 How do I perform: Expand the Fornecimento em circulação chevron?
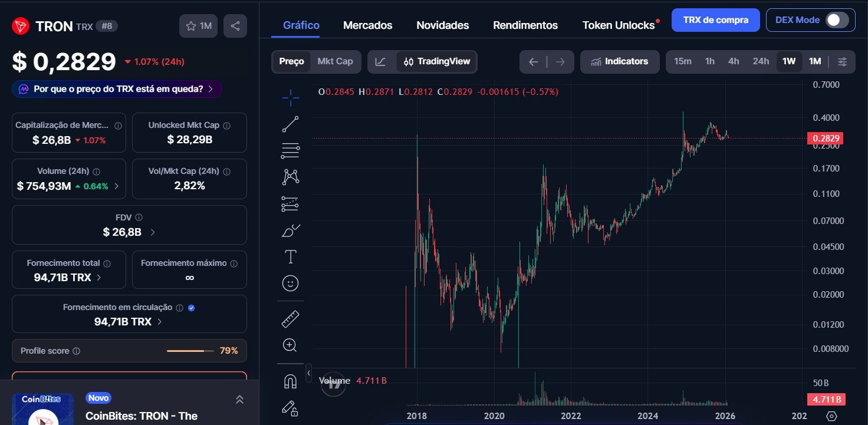tap(160, 322)
